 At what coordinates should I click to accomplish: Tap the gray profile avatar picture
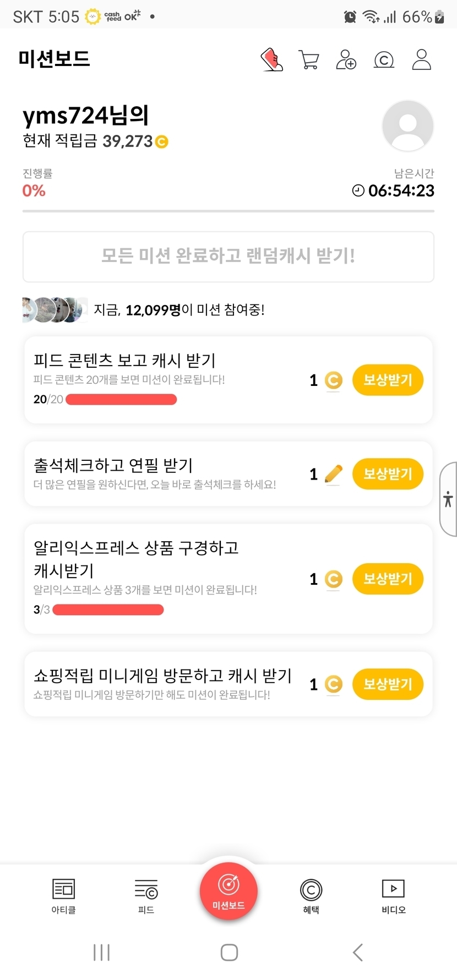point(407,126)
